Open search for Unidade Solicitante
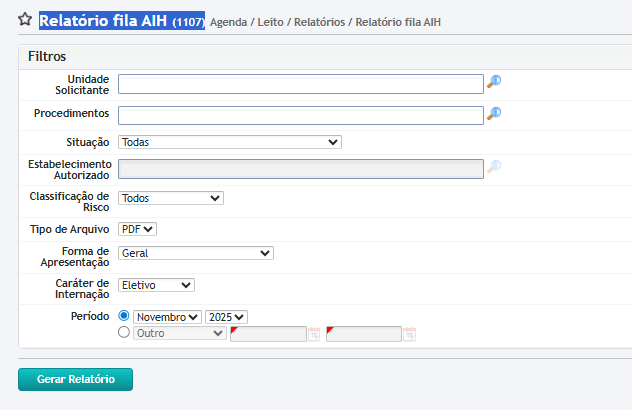 click(494, 83)
